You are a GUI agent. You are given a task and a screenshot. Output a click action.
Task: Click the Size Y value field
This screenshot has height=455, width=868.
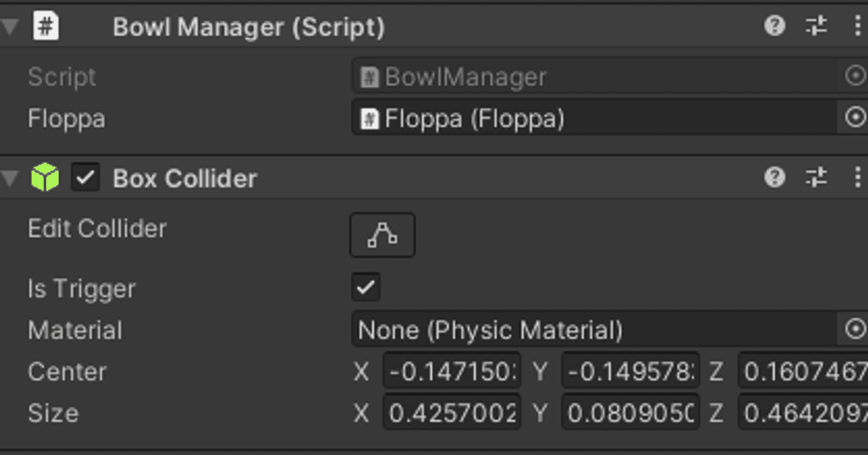click(x=630, y=413)
